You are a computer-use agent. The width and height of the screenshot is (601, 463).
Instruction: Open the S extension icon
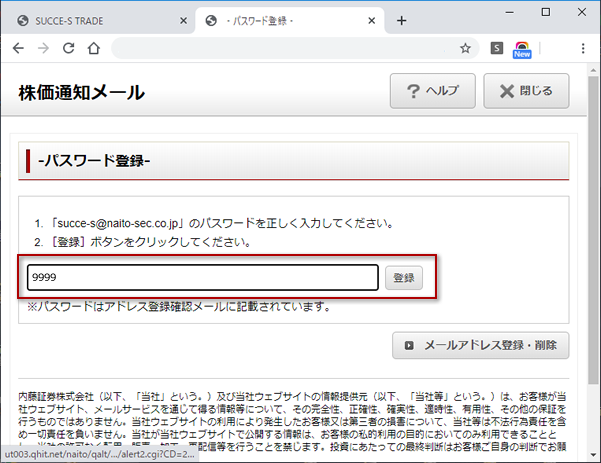[x=497, y=48]
